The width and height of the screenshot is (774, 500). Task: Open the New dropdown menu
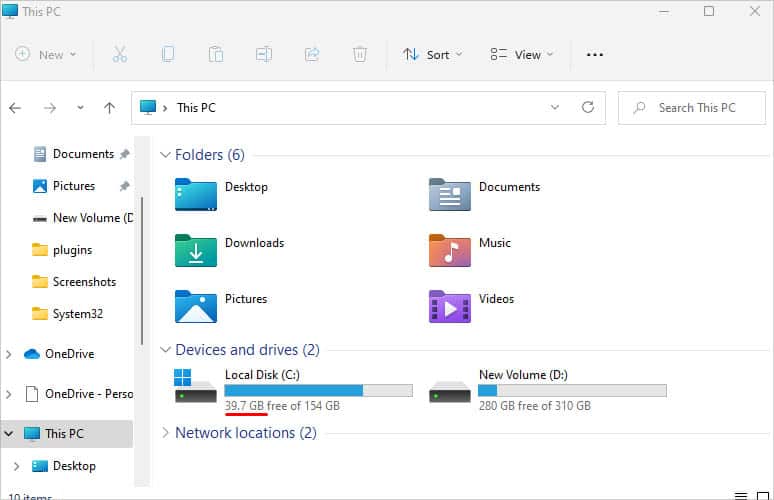pyautogui.click(x=45, y=54)
